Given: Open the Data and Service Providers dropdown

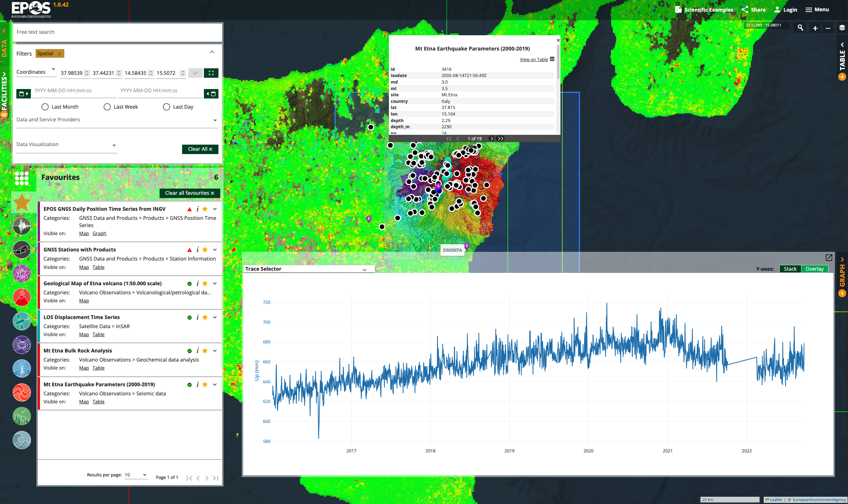Looking at the screenshot, I should pyautogui.click(x=117, y=120).
